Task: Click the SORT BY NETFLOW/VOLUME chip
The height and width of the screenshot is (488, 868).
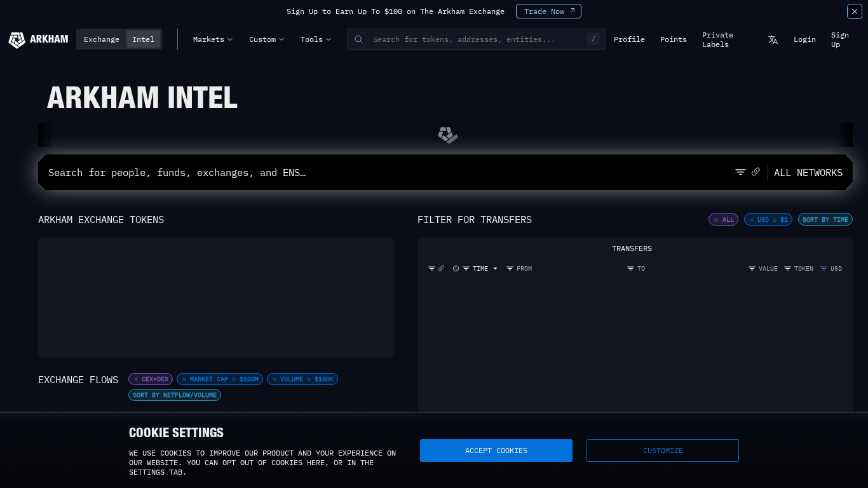Action: (x=175, y=395)
